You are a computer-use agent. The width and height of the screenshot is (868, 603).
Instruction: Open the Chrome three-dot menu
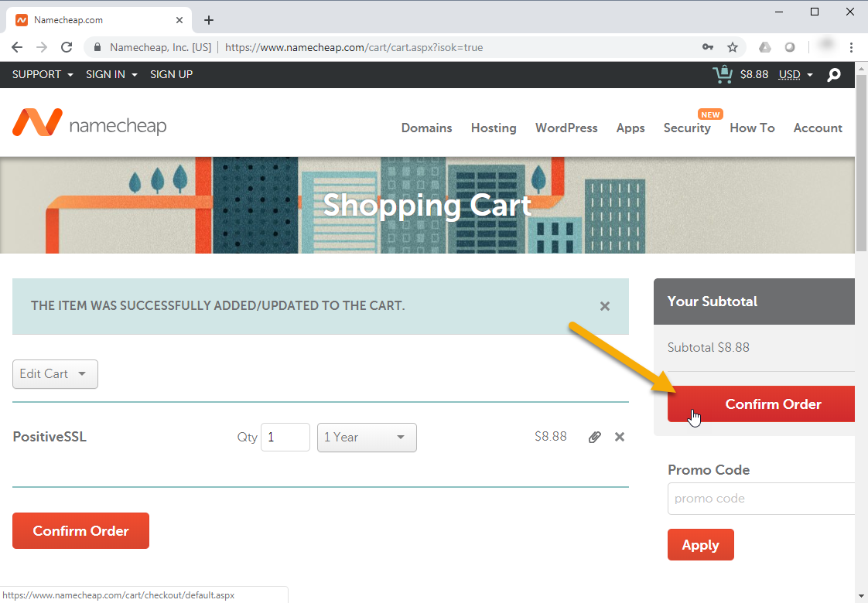coord(852,48)
